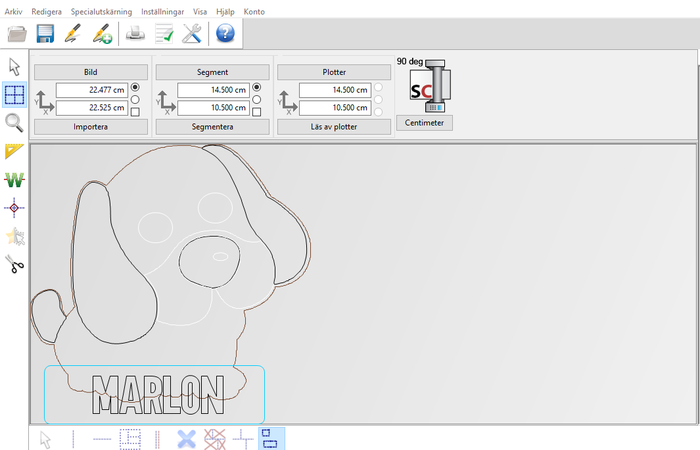Click the double vertical line overlap icon
The width and height of the screenshot is (700, 450).
(x=157, y=440)
